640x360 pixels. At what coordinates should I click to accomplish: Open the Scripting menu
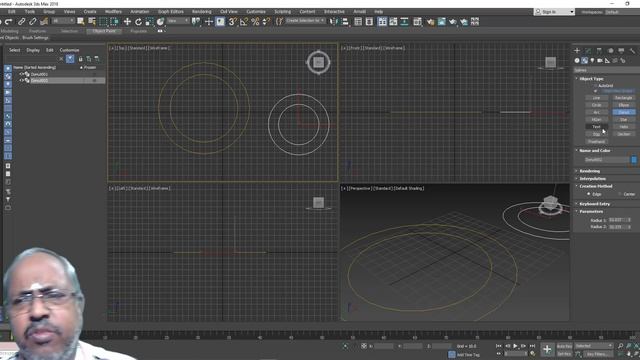[x=282, y=11]
